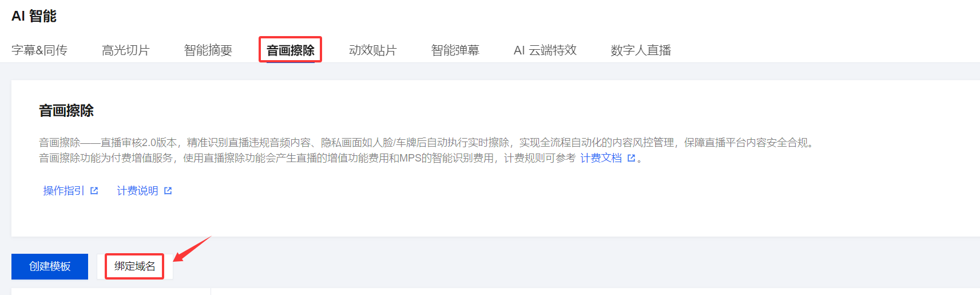Click external-link icon after 计费文档
Viewport: 980px width, 295px height.
(632, 158)
